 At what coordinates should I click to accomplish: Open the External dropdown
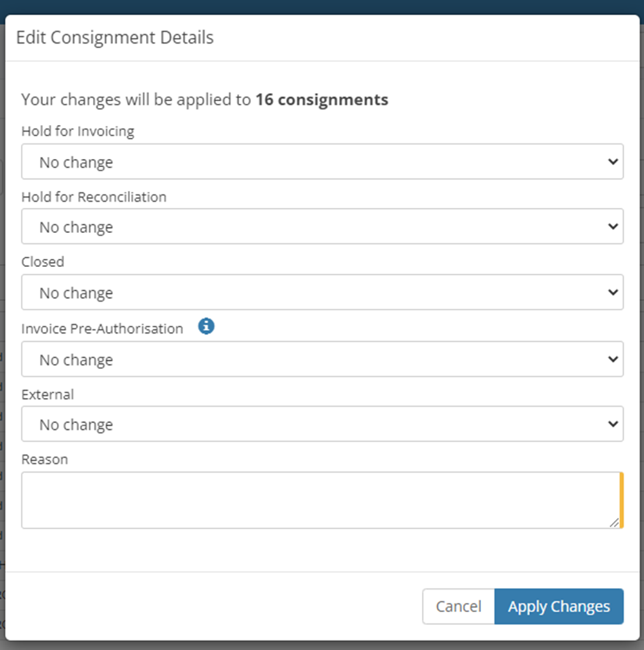click(x=322, y=425)
